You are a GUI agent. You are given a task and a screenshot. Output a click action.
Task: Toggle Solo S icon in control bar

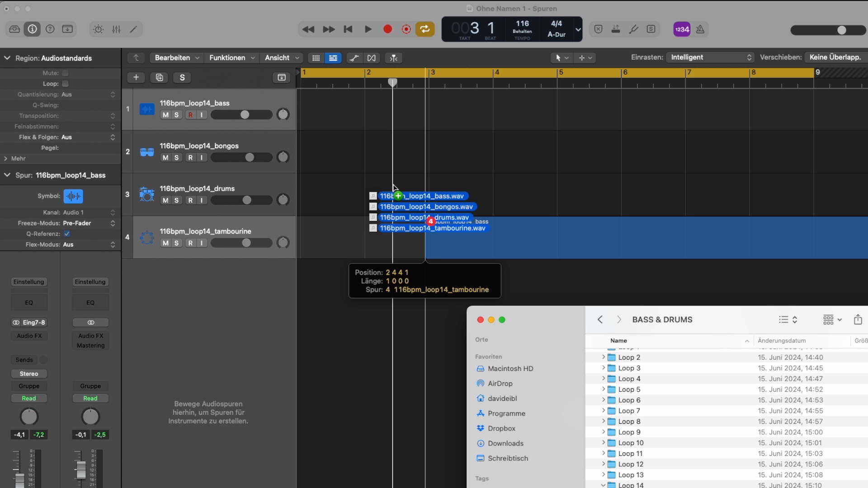tap(651, 29)
